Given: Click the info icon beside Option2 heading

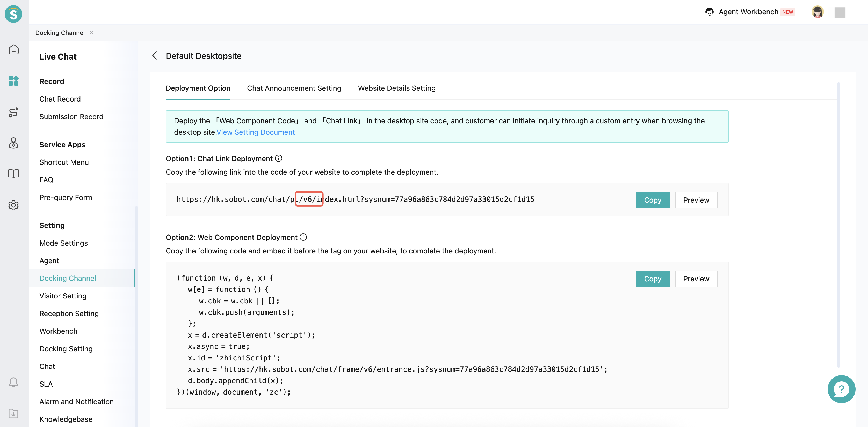Looking at the screenshot, I should pos(303,237).
